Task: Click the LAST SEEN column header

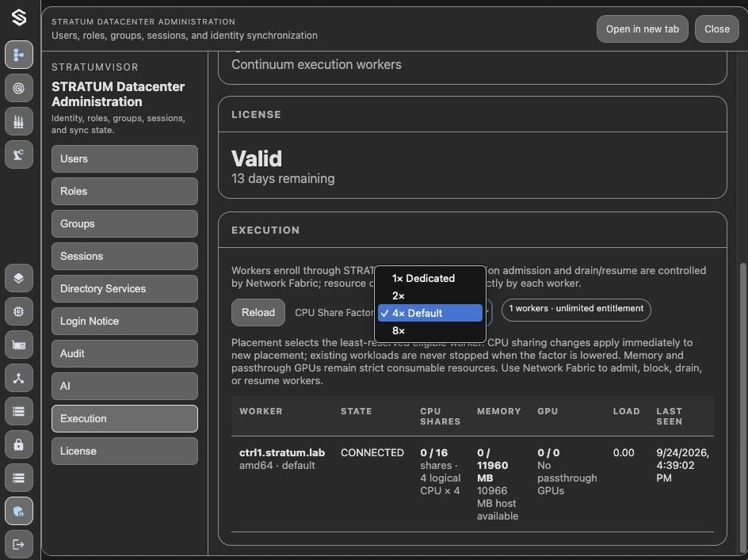Action: coord(669,417)
